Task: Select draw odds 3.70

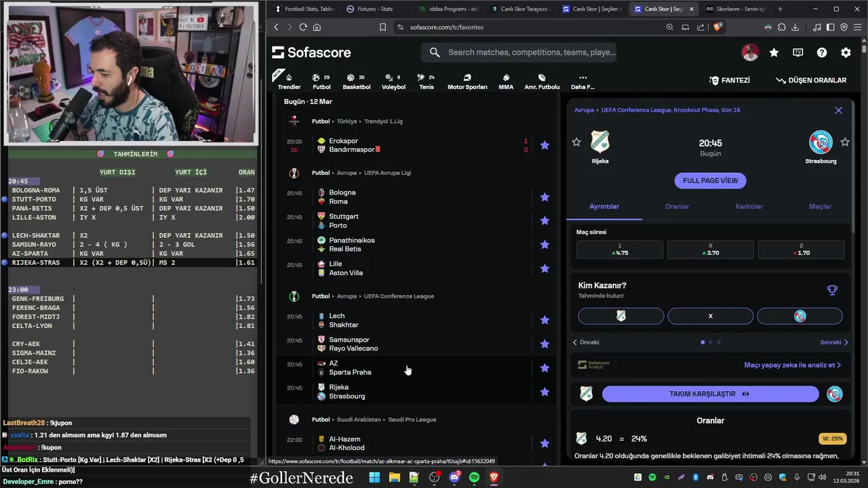Action: 711,249
